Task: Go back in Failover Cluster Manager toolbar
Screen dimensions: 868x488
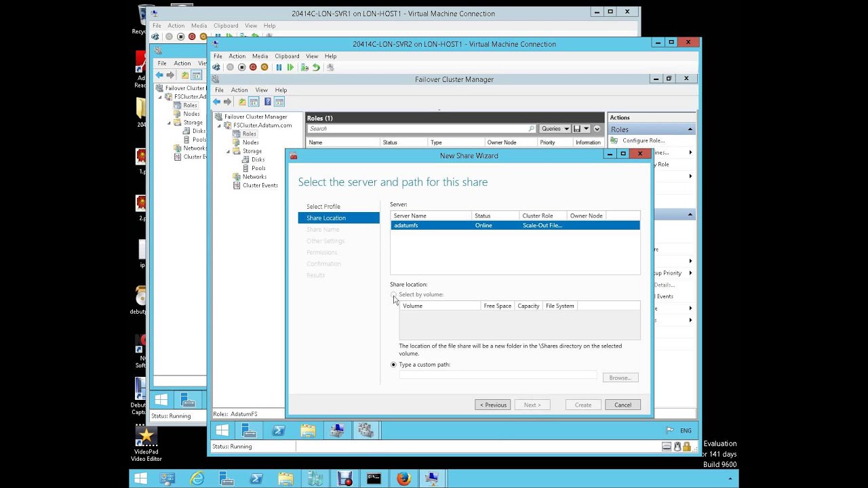Action: (x=217, y=102)
